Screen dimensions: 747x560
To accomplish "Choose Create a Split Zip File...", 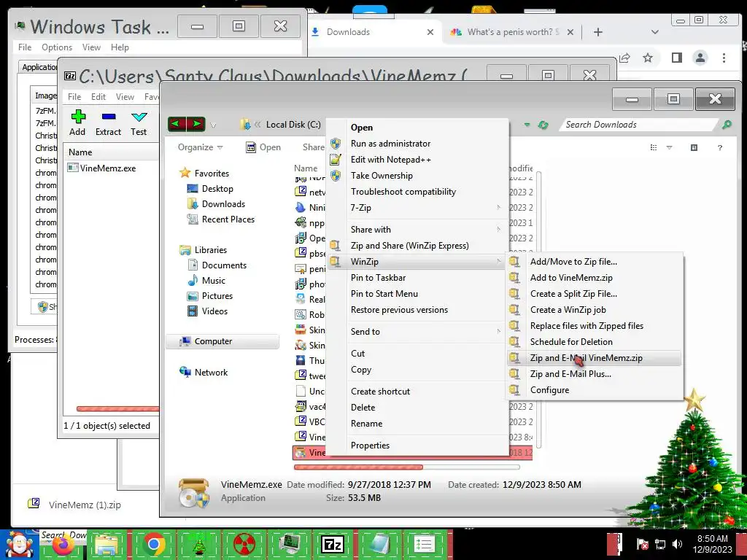I will tap(573, 294).
